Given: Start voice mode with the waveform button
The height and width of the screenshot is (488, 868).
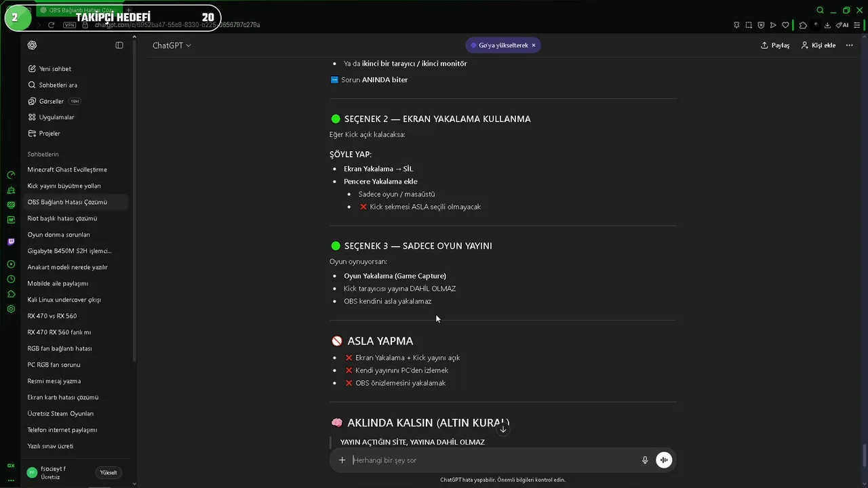Looking at the screenshot, I should [x=664, y=460].
